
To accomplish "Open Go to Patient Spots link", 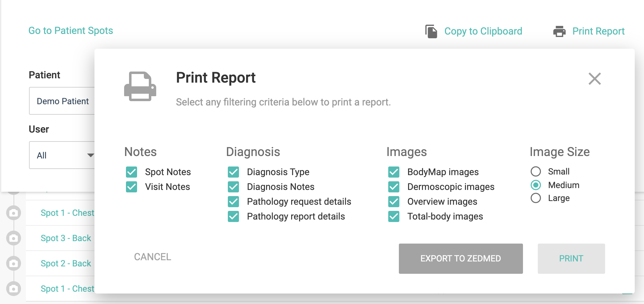I will point(71,31).
